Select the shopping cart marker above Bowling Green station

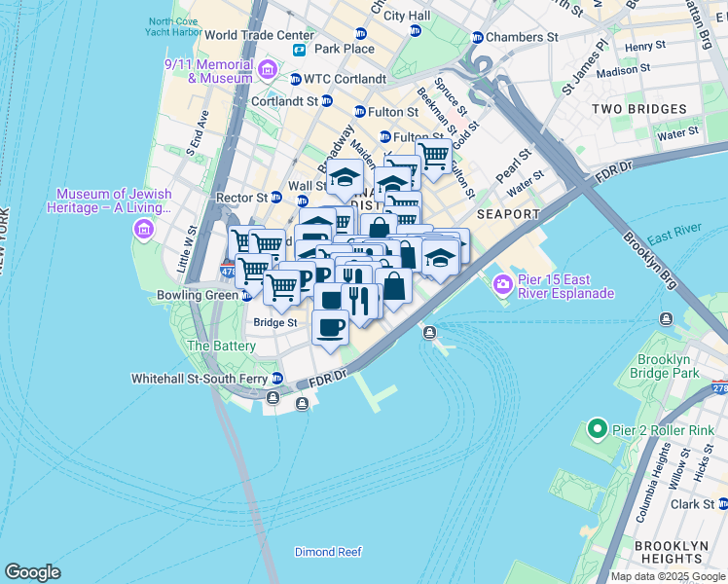(253, 274)
